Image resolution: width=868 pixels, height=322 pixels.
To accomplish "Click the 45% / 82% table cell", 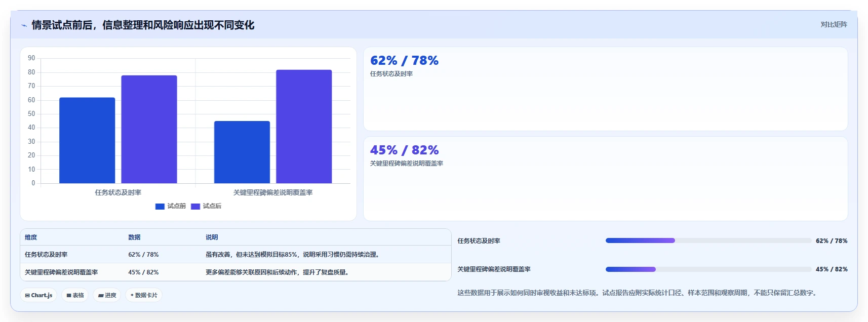I will (x=143, y=272).
